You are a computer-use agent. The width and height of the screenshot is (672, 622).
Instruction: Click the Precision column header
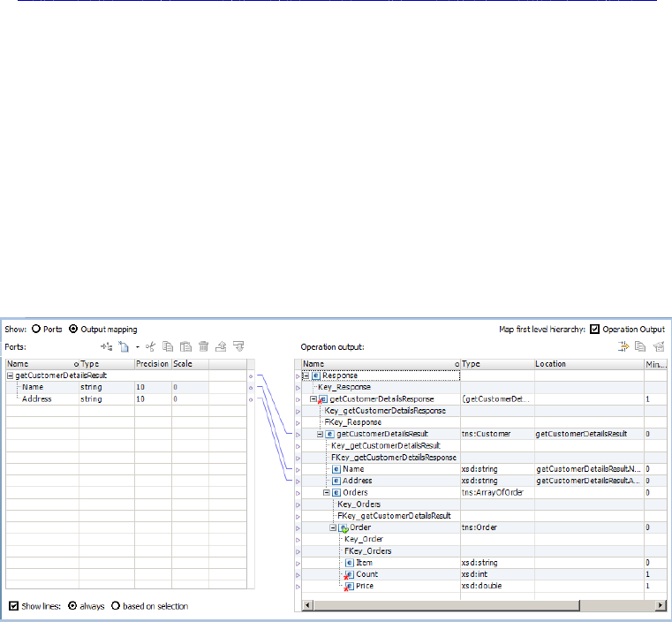pyautogui.click(x=153, y=364)
